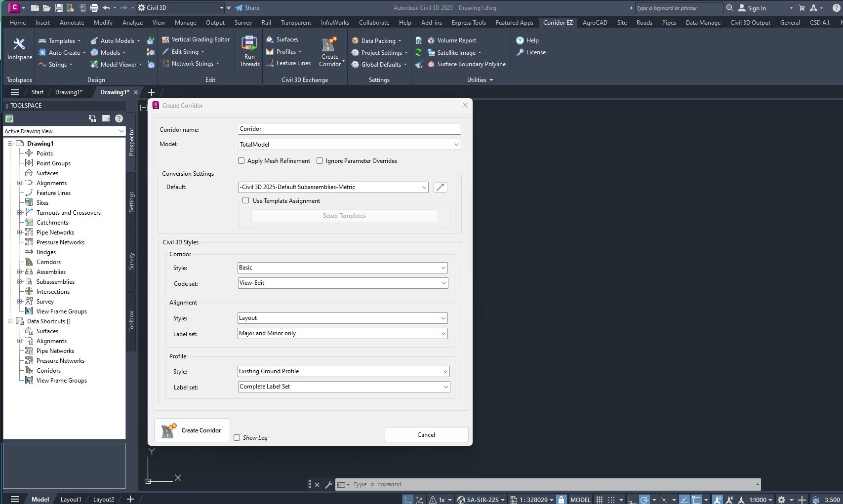Open the Code set dropdown showing View-Edit

(x=343, y=283)
